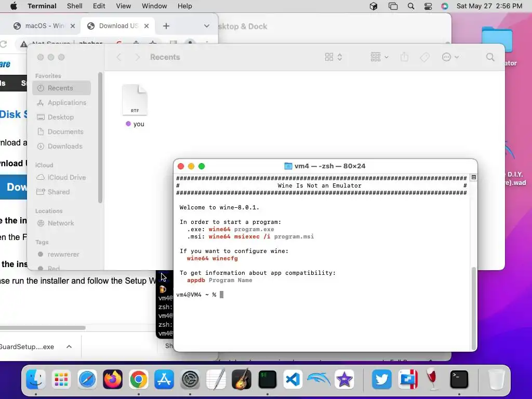
Task: Launch GarageBand guitar icon in the Dock
Action: tap(241, 379)
